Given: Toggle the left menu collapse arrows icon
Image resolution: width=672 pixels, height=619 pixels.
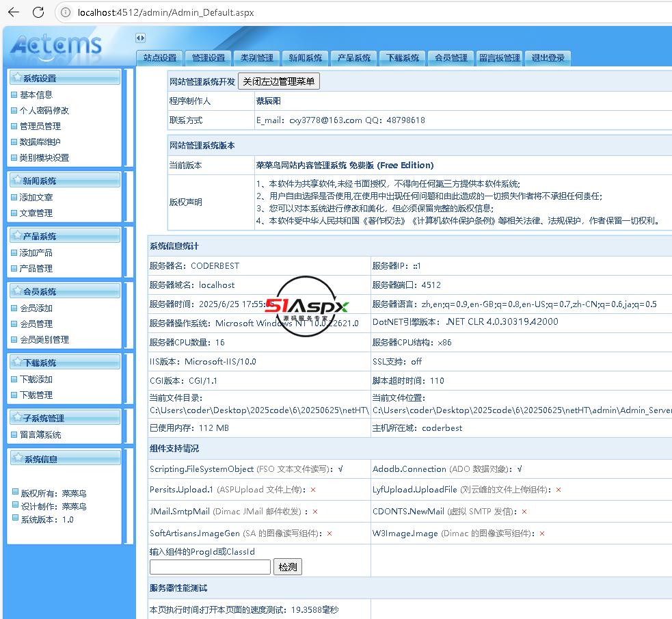Looking at the screenshot, I should pyautogui.click(x=140, y=38).
